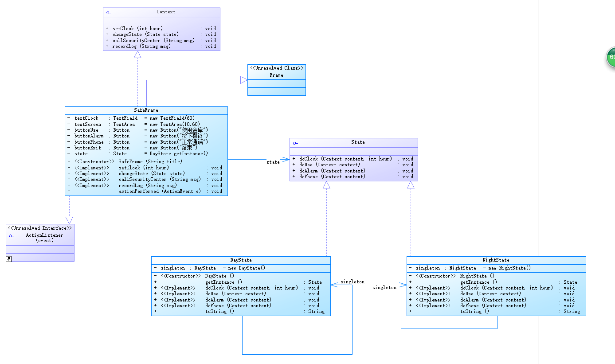This screenshot has width=615, height=364.
Task: Click callSecurityCenter (String msg) in Context
Action: point(161,40)
